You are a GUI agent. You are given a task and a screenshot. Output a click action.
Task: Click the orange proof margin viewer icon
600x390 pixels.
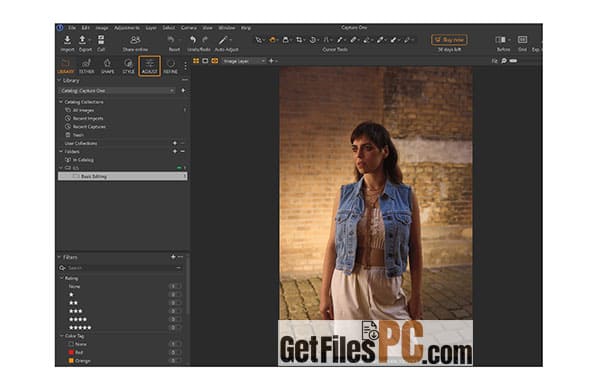215,61
